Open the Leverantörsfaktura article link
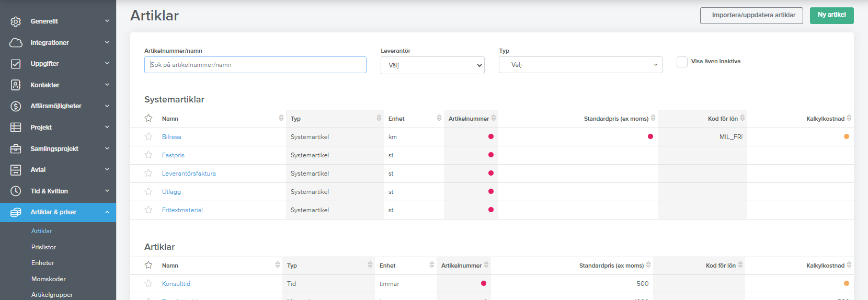868x300 pixels. (189, 174)
